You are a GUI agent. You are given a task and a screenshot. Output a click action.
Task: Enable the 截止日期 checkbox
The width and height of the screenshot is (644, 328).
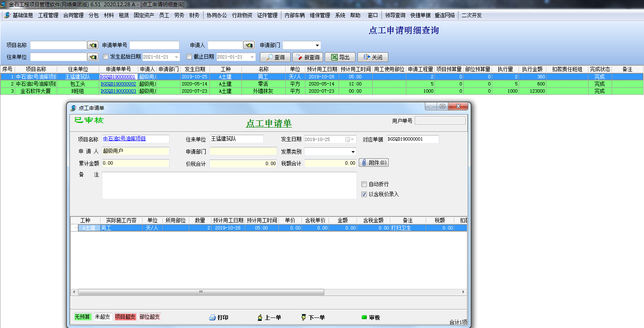[189, 57]
